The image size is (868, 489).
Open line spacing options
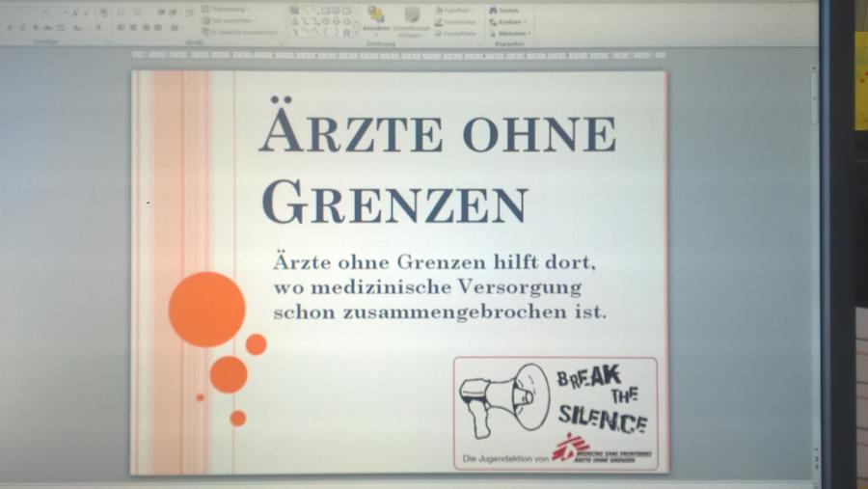pos(190,13)
